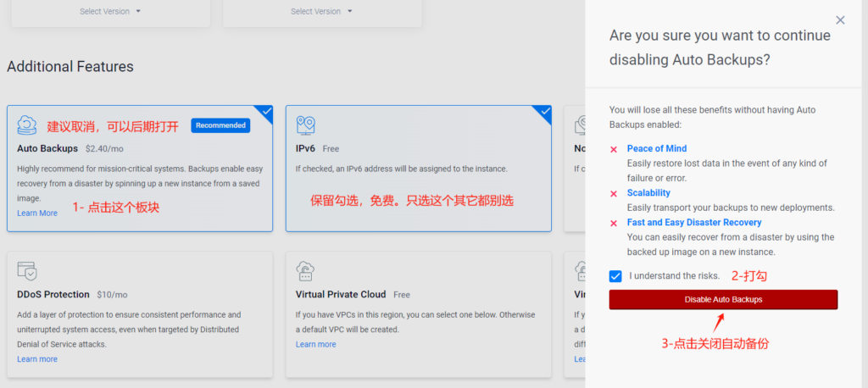Click the IPv6 feature icon
Screen dimensions: 868x388
pos(306,125)
